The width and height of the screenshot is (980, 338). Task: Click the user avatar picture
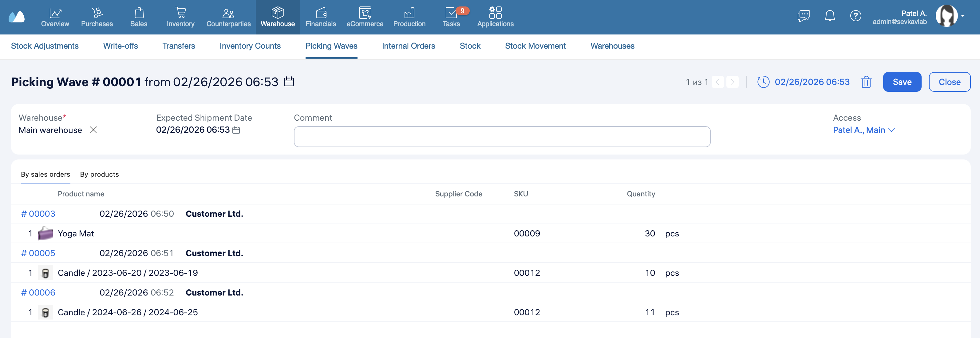946,16
